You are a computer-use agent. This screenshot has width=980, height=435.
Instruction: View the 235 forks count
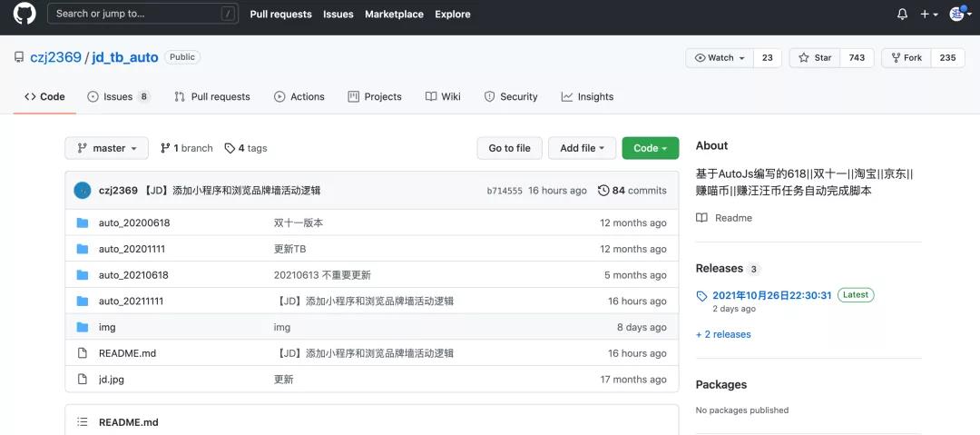(947, 57)
